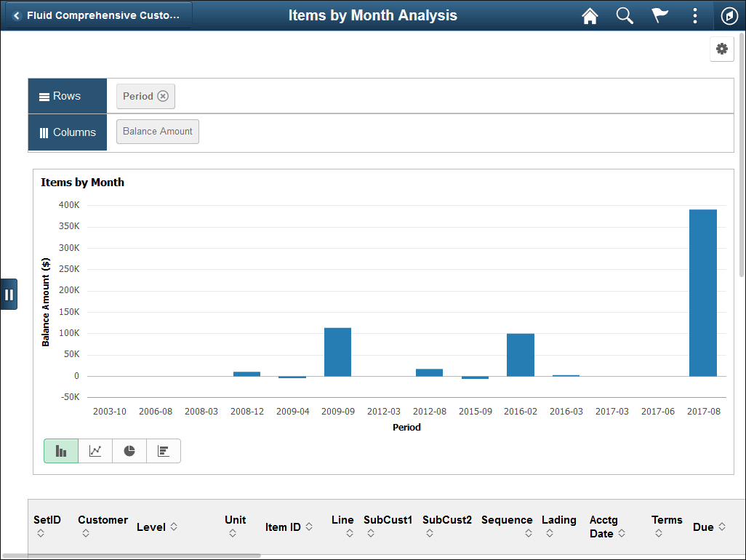Sort the Item ID column
Screen dimensions: 746x560
287,526
